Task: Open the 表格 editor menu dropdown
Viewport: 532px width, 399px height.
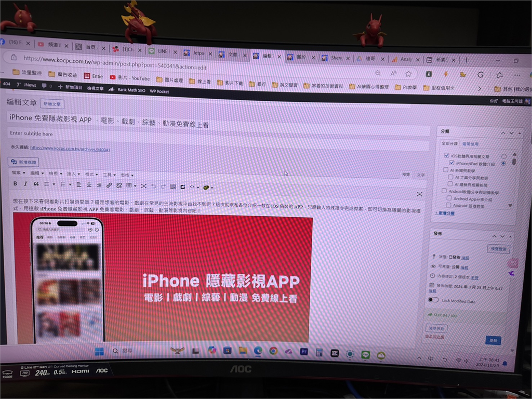Action: pyautogui.click(x=127, y=175)
